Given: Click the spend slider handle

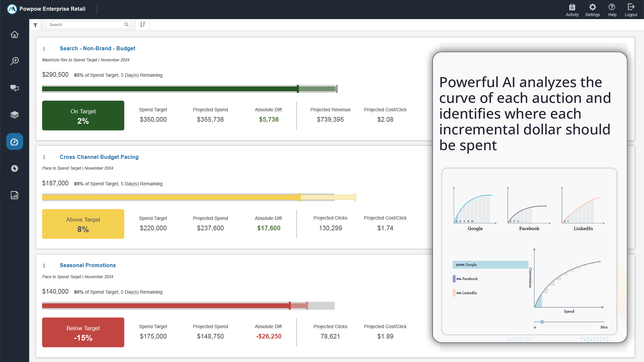Looking at the screenshot, I should point(542,322).
